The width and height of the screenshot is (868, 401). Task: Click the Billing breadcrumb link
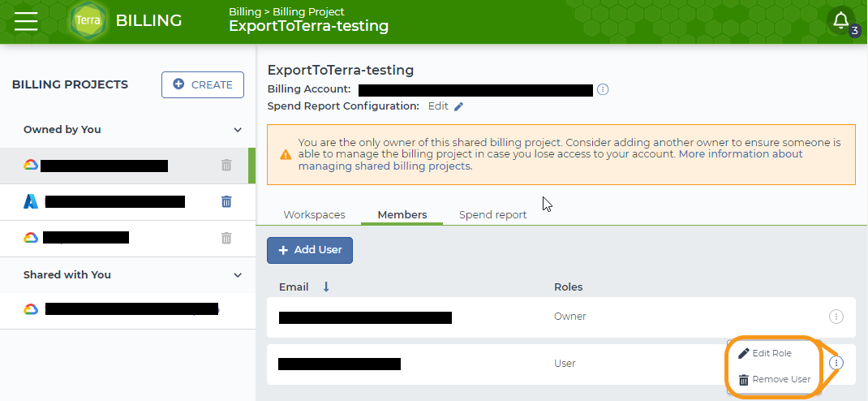pyautogui.click(x=247, y=11)
